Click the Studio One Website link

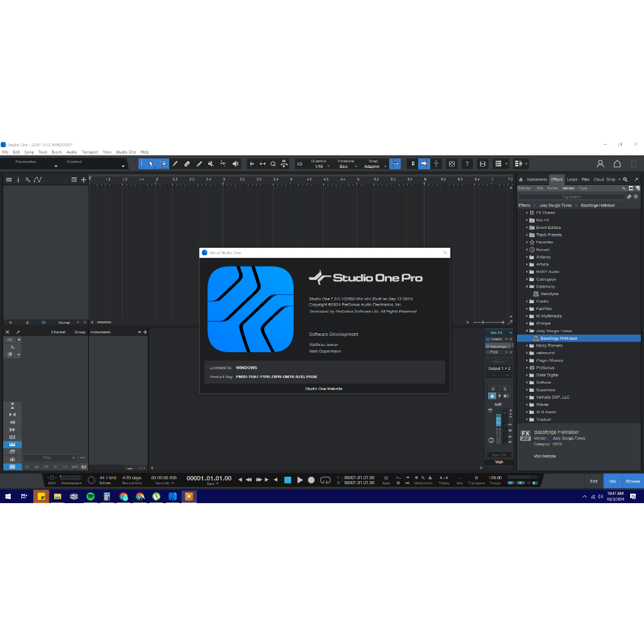tap(323, 389)
